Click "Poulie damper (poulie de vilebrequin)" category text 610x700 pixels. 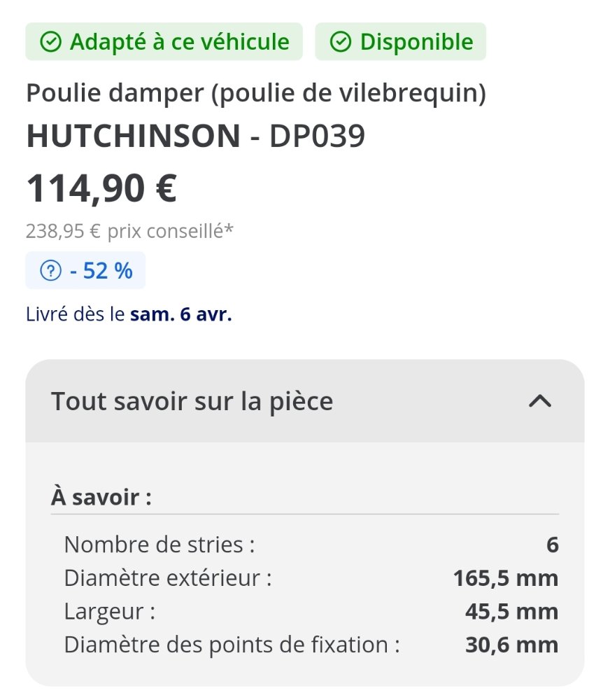coord(255,93)
